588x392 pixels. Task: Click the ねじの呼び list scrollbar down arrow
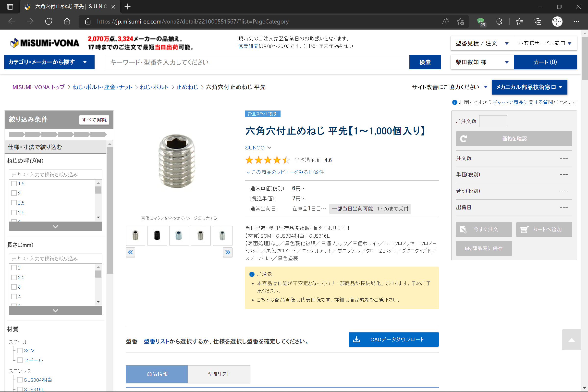(x=98, y=217)
